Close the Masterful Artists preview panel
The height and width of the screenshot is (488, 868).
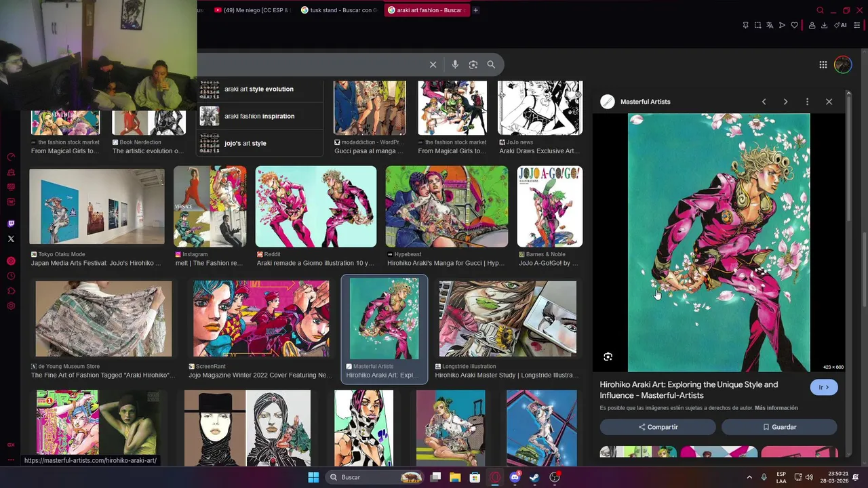click(x=829, y=102)
